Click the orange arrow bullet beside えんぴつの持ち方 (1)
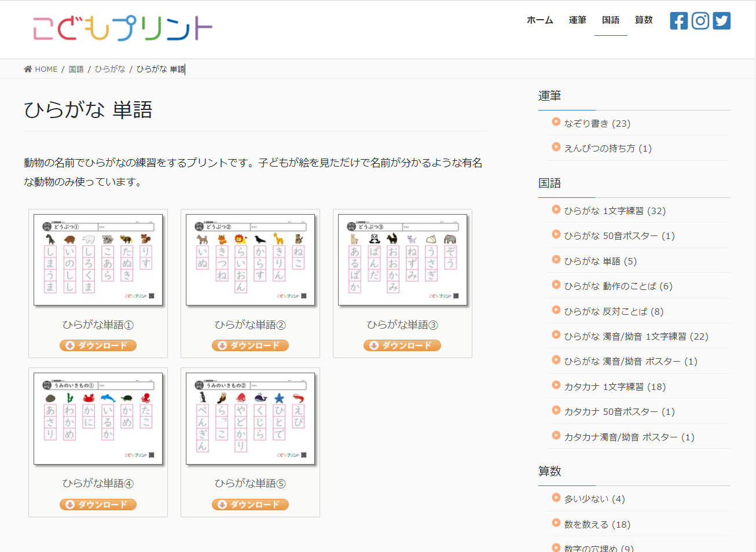Viewport: 756px width, 552px height. tap(556, 147)
